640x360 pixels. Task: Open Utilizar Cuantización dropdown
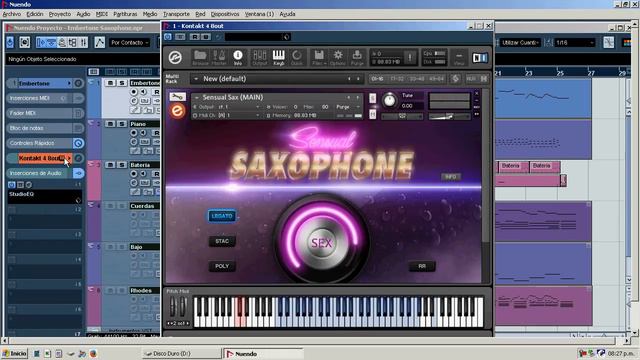[x=520, y=42]
